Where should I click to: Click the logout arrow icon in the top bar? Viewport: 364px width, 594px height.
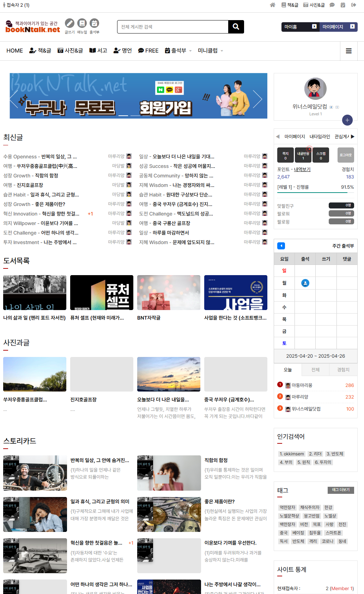353,5
